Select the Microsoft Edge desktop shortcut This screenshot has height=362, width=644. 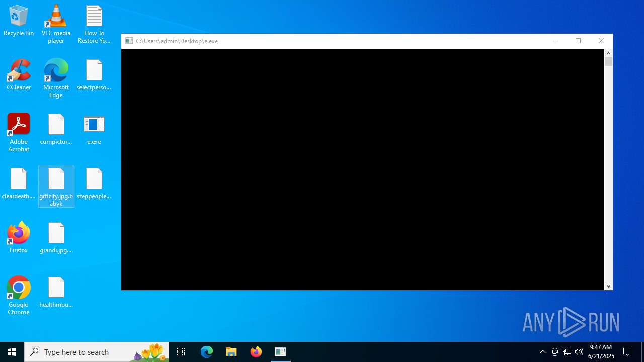tap(56, 78)
